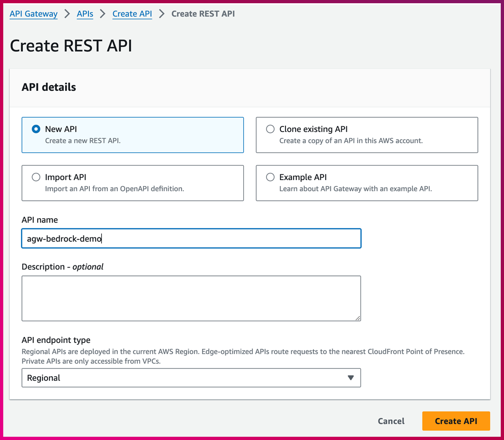Viewport: 504px width, 440px height.
Task: Click the chevron after API Gateway breadcrumb
Action: click(x=67, y=14)
